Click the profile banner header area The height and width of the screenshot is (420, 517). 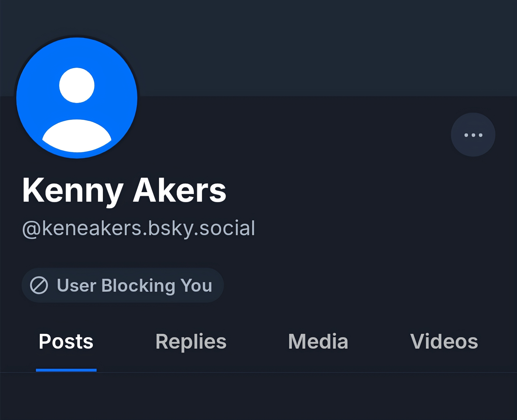(310, 47)
